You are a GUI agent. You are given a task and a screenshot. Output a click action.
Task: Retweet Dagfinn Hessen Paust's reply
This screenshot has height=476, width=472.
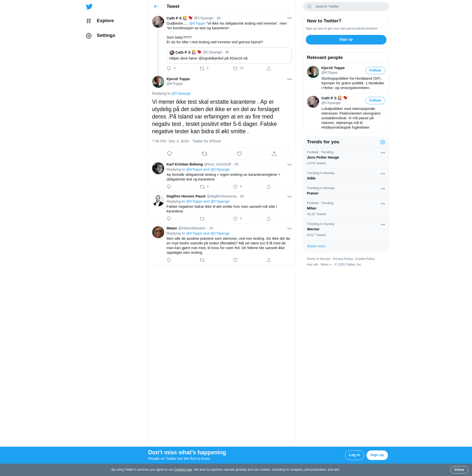coord(202,219)
